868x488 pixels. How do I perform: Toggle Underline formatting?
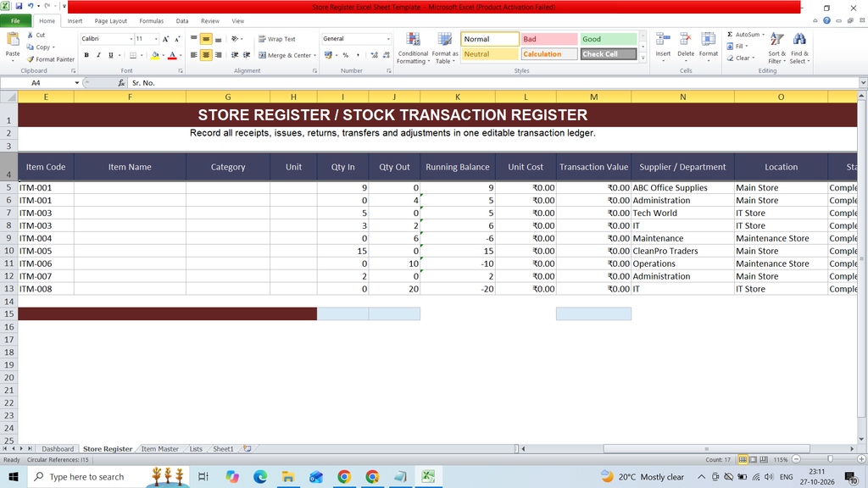coord(111,55)
